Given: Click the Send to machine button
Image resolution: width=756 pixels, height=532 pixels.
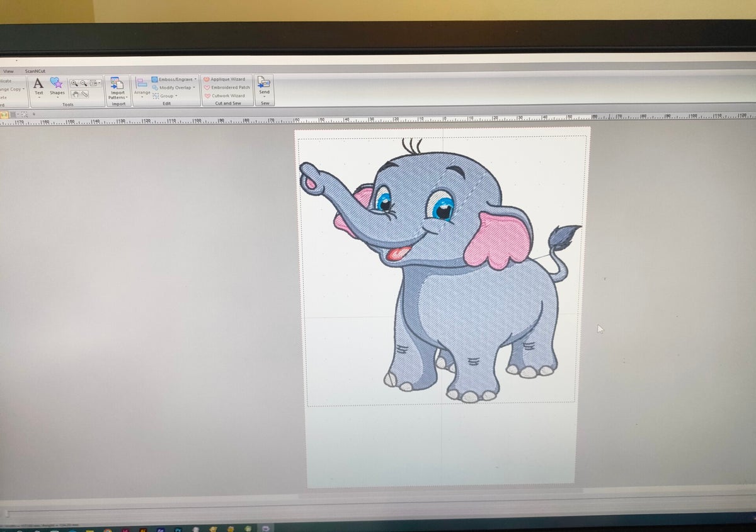Looking at the screenshot, I should 265,87.
